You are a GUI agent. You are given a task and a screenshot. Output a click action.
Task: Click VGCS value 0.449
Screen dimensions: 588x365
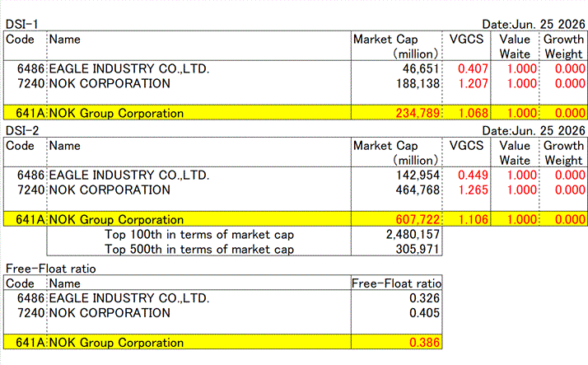click(473, 175)
